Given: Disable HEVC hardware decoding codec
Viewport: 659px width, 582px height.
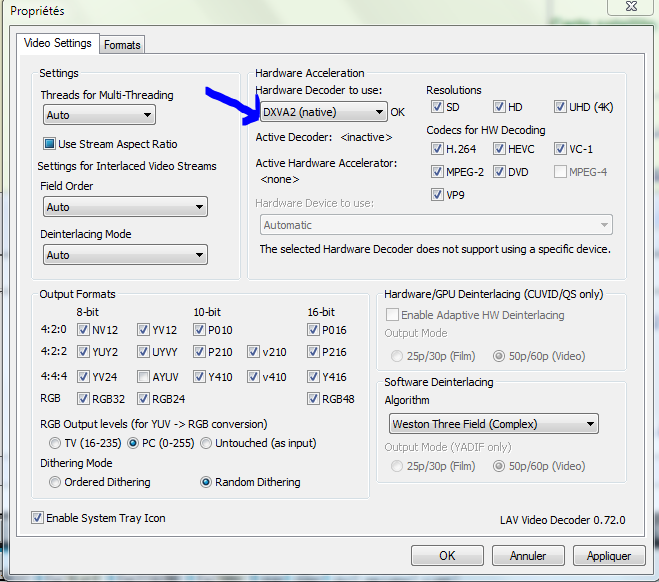Looking at the screenshot, I should click(x=499, y=149).
